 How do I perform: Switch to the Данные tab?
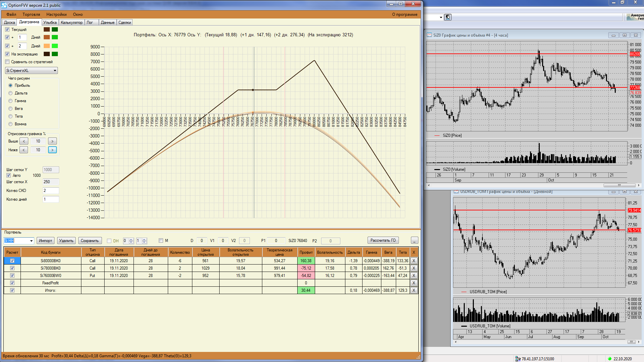pos(108,23)
